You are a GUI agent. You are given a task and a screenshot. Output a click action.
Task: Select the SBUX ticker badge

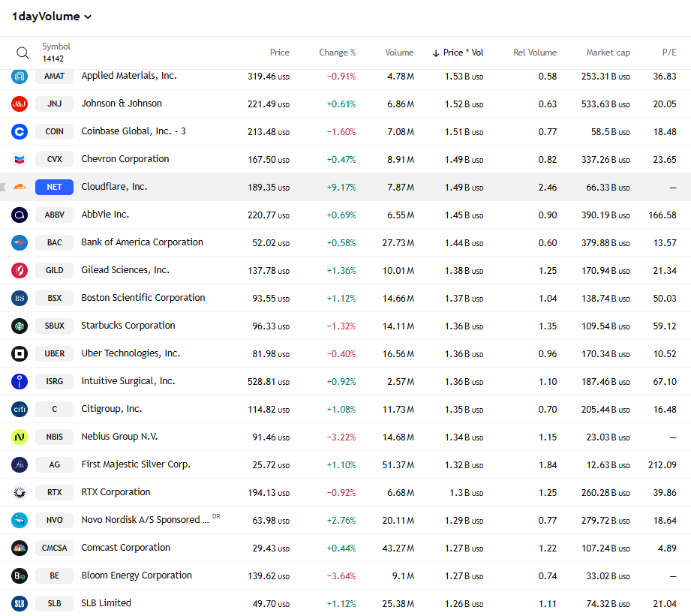(x=54, y=326)
